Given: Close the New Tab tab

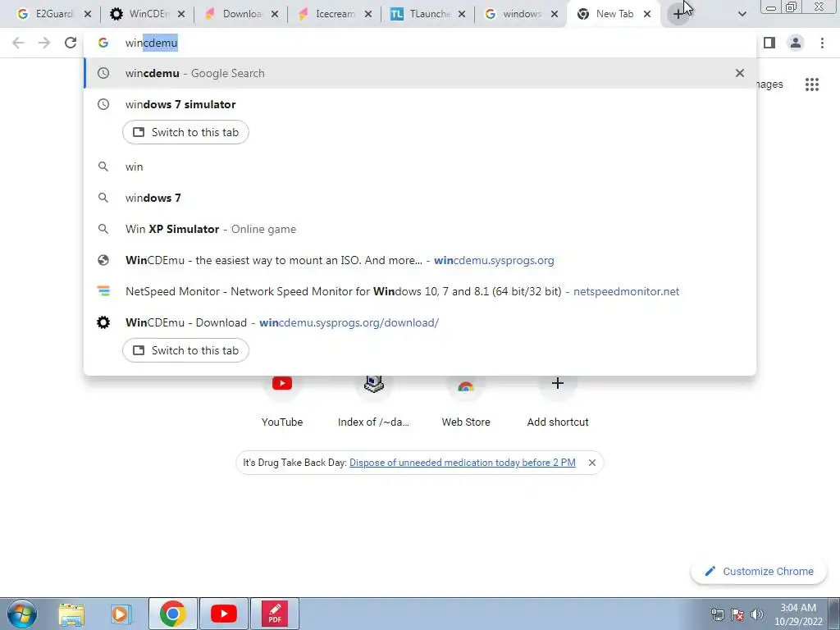Looking at the screenshot, I should coord(647,14).
